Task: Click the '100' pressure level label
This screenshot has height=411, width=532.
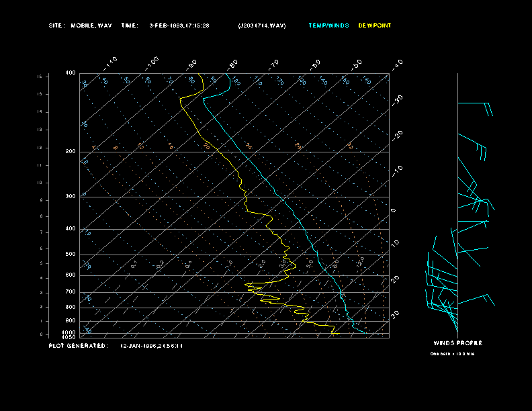Action: click(71, 73)
